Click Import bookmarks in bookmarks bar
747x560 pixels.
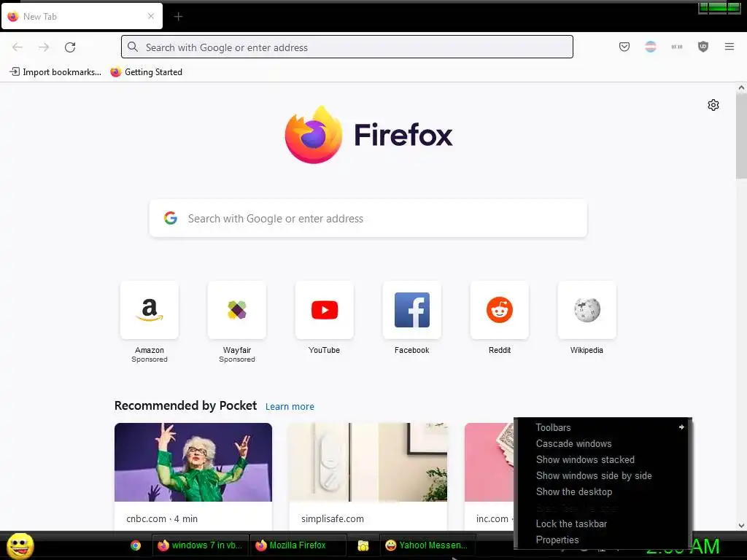pos(55,72)
